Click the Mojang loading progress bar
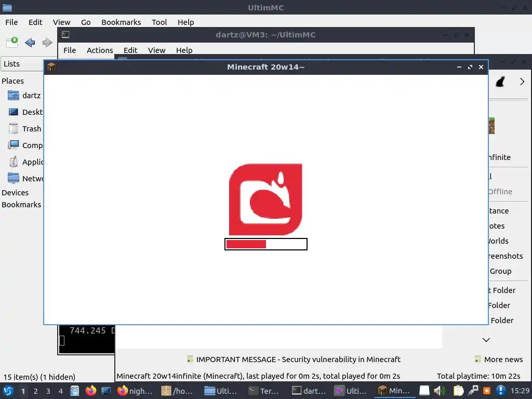This screenshot has width=532, height=399. pos(266,244)
